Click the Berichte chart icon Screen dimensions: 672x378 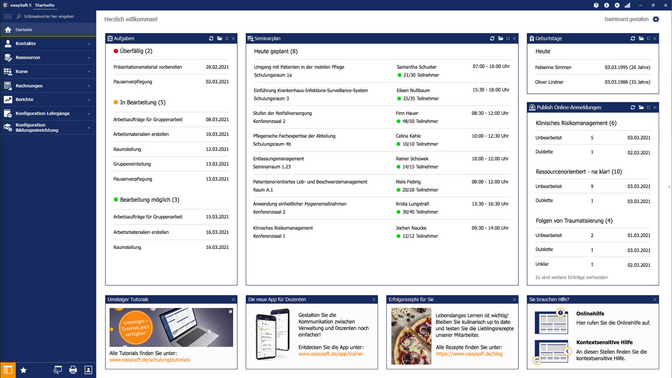(8, 99)
